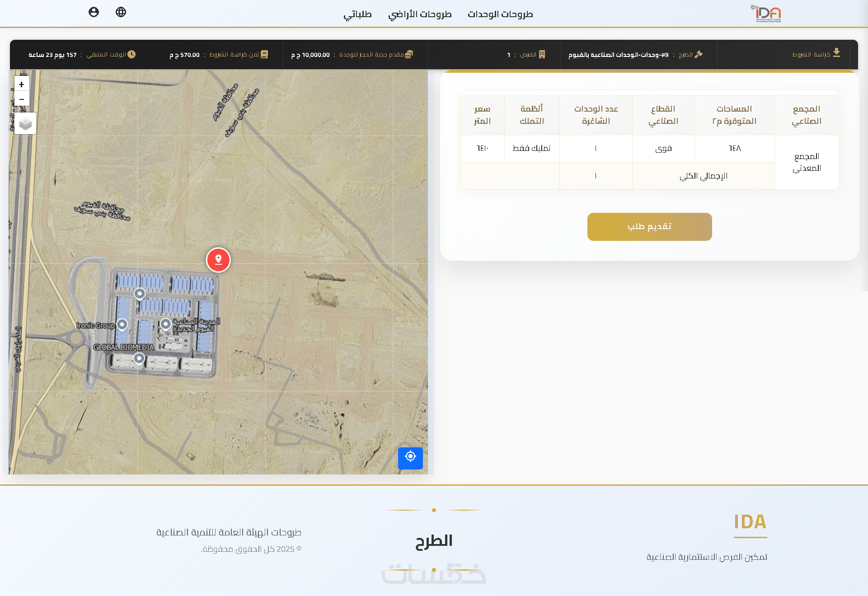Open طروحات الوحدات menu item
868x596 pixels.
click(x=500, y=14)
